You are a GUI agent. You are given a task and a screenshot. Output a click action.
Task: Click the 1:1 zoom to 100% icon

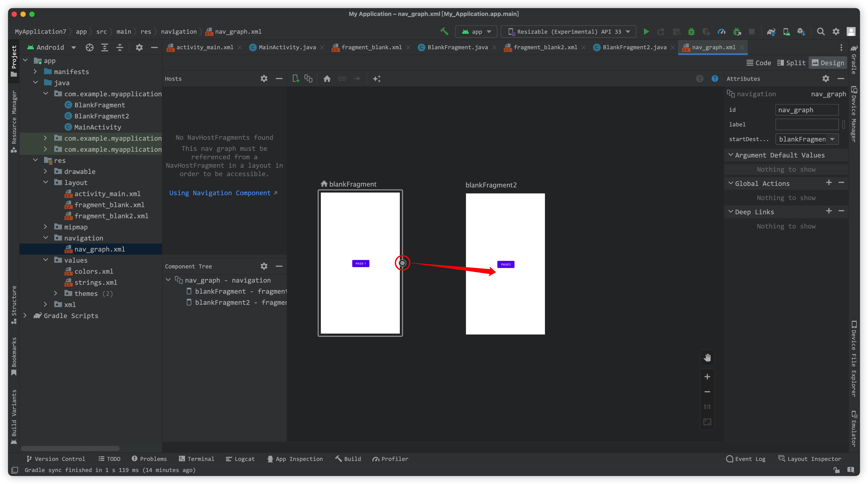(x=707, y=407)
